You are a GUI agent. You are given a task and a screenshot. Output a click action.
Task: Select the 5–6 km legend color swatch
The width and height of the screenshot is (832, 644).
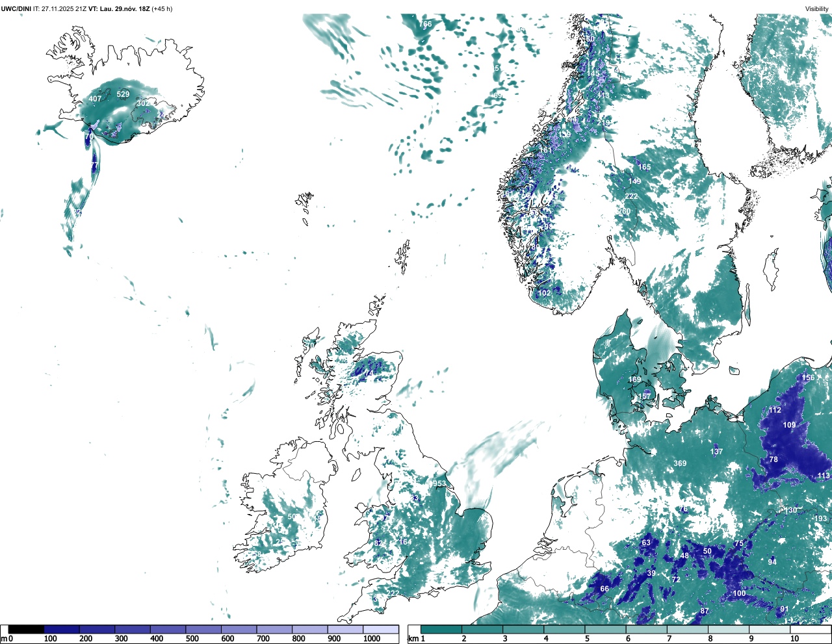point(606,629)
